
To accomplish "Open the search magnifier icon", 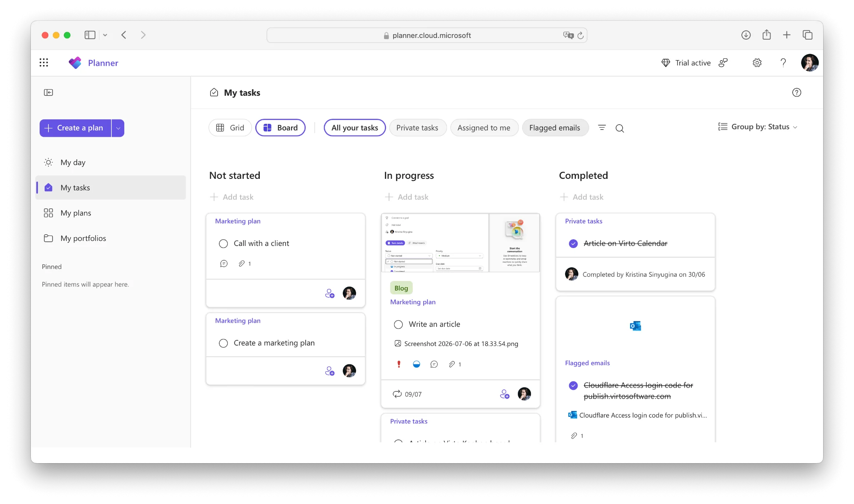I will pyautogui.click(x=620, y=128).
